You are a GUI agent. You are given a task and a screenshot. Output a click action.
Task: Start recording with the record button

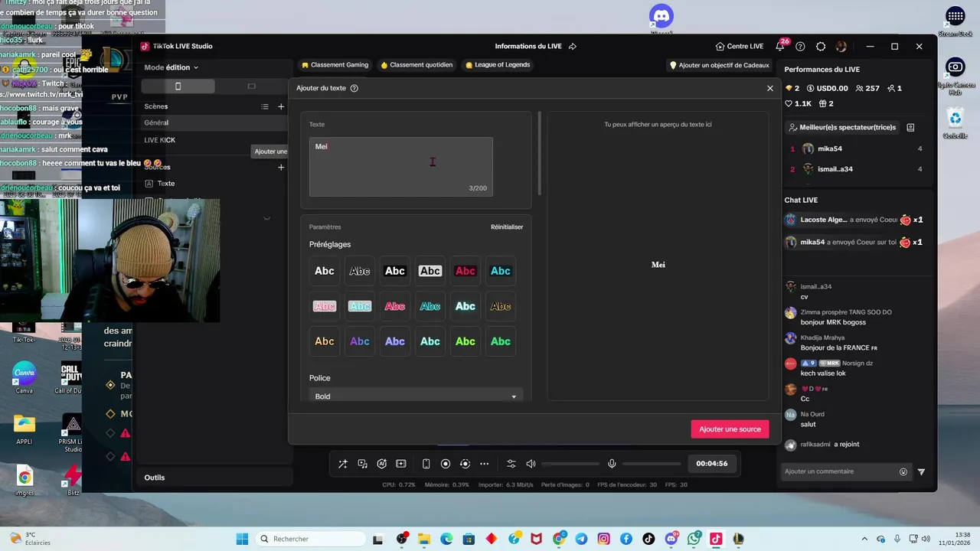coord(446,464)
